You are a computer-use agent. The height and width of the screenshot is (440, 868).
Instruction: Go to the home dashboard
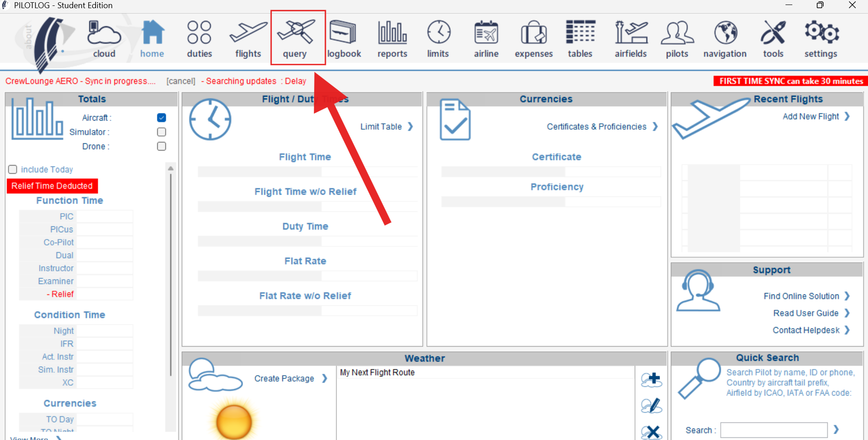click(x=152, y=39)
